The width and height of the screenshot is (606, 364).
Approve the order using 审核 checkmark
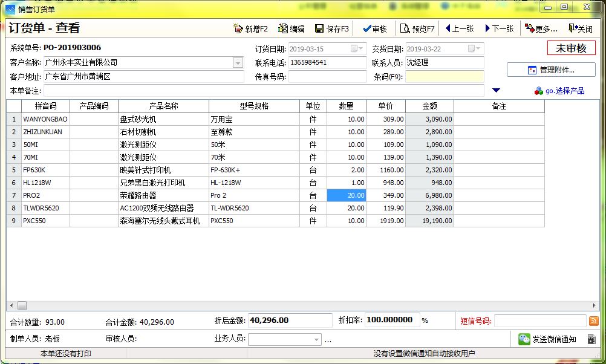374,28
